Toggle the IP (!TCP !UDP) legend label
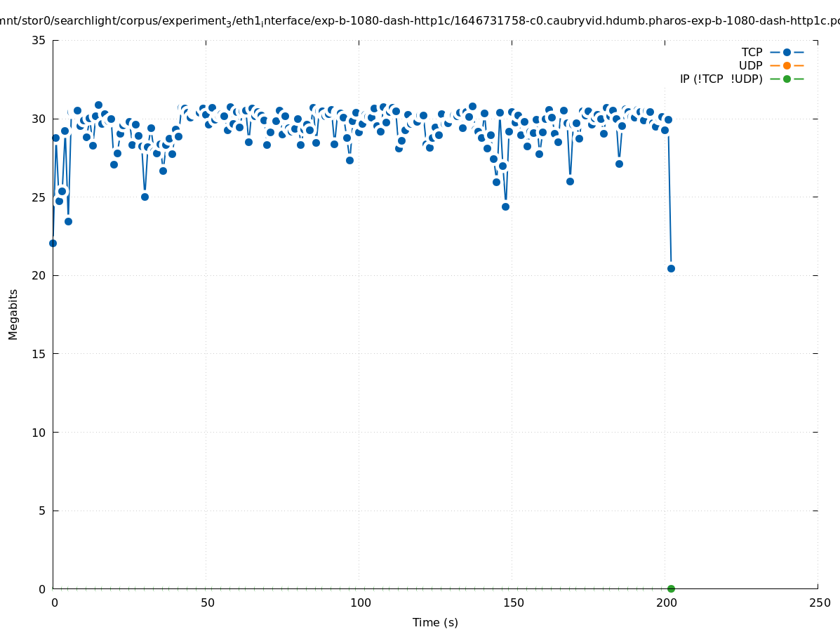Screen dimensions: 840x632 tap(721, 79)
